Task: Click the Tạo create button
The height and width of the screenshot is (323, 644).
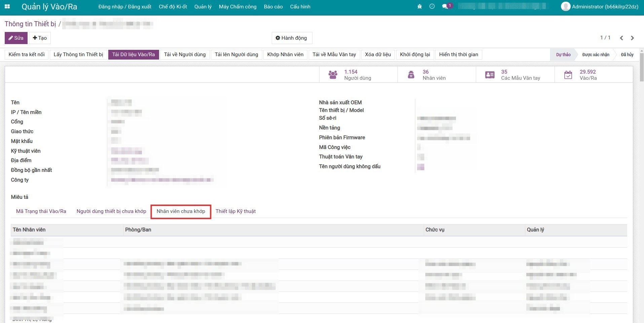Action: pos(40,38)
